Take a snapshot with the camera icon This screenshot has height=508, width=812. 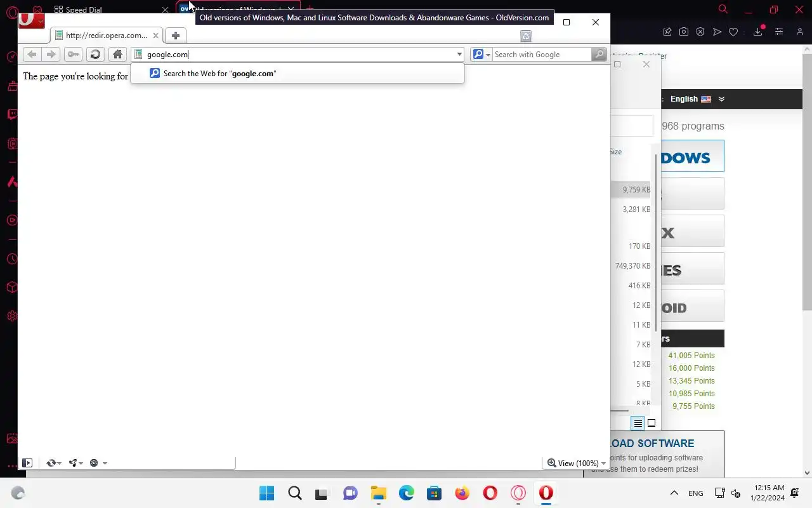(x=684, y=32)
